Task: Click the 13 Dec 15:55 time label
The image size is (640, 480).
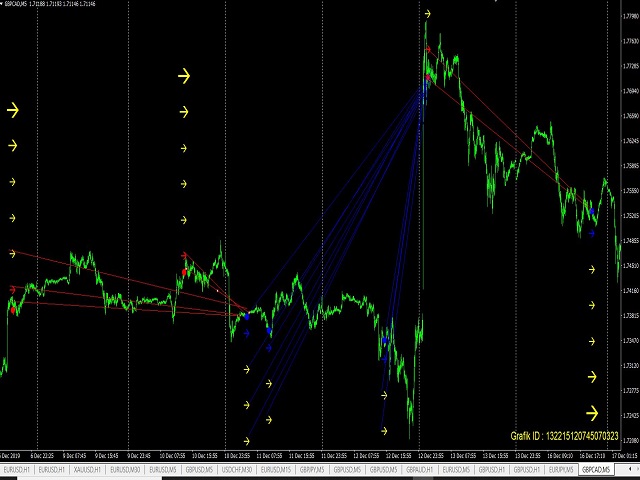Action: point(496,456)
